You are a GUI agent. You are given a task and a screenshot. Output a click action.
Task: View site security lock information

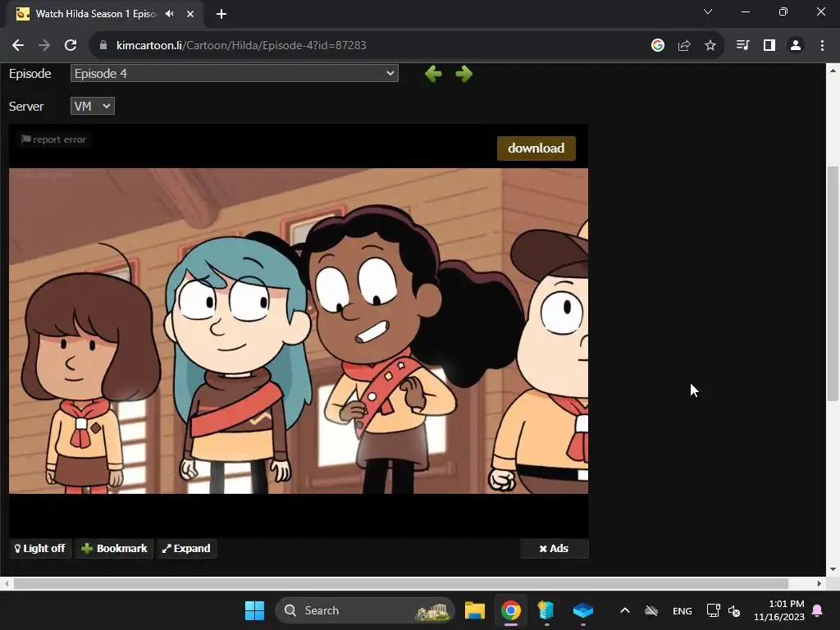pyautogui.click(x=103, y=46)
